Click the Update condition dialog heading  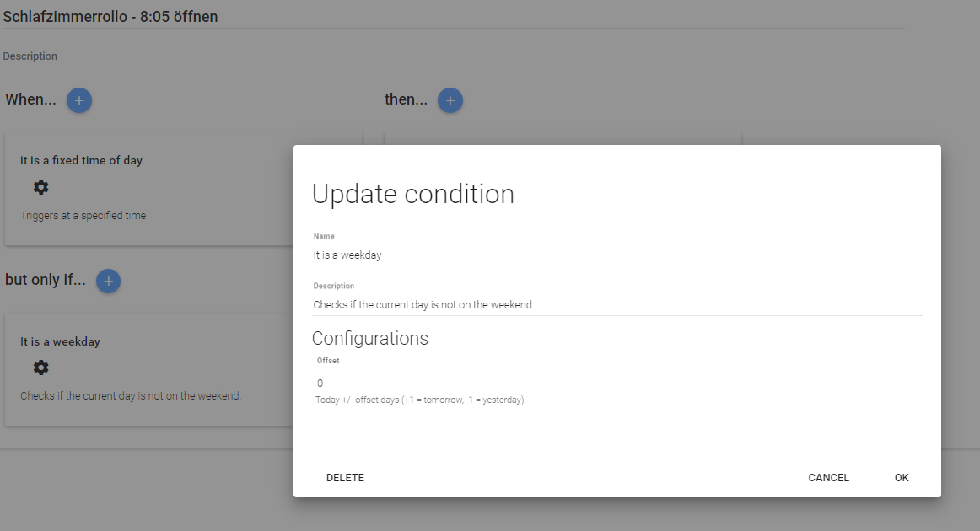[413, 194]
